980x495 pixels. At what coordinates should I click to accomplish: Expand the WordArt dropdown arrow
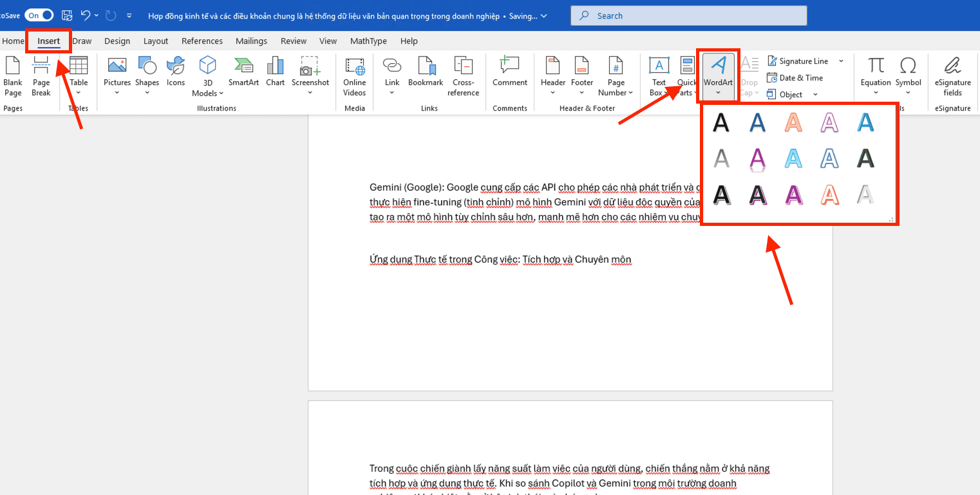(717, 92)
